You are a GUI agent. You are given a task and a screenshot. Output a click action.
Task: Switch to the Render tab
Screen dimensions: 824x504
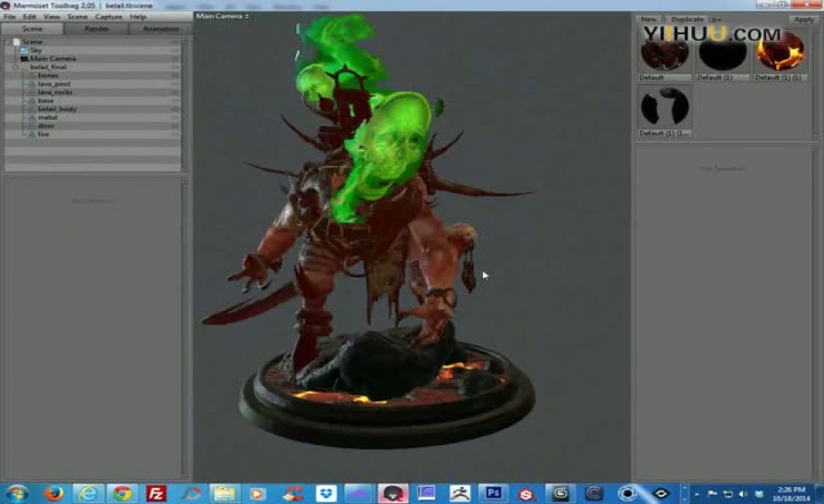[x=97, y=29]
